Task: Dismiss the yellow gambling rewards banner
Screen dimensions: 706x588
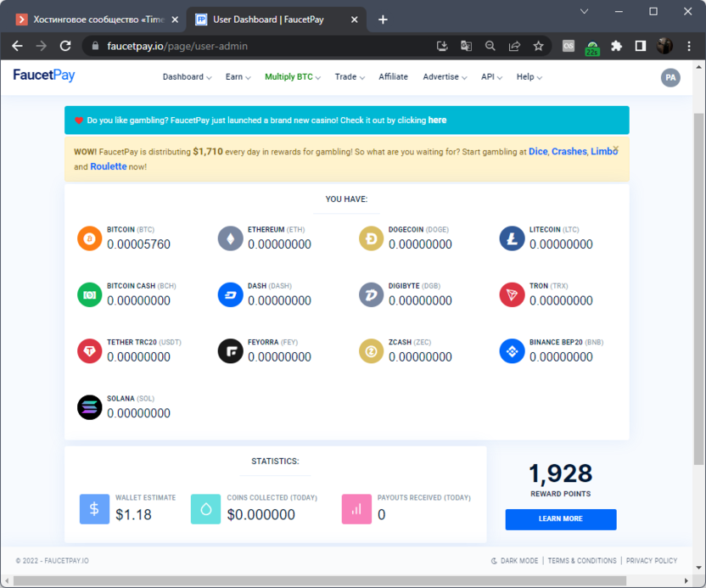Action: [616, 148]
